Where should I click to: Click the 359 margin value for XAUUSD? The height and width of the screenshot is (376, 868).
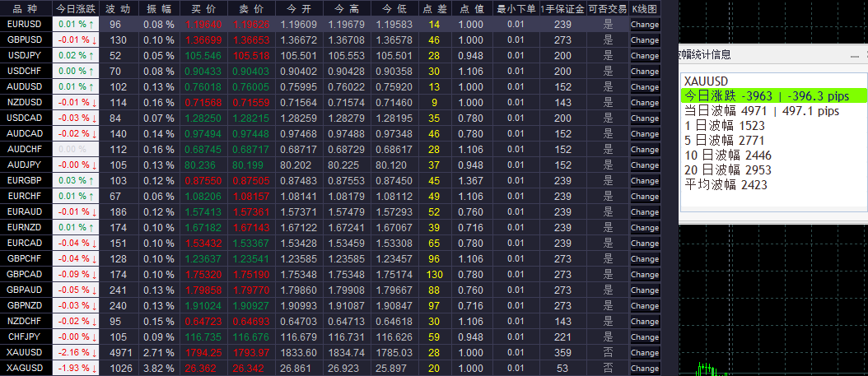point(563,353)
